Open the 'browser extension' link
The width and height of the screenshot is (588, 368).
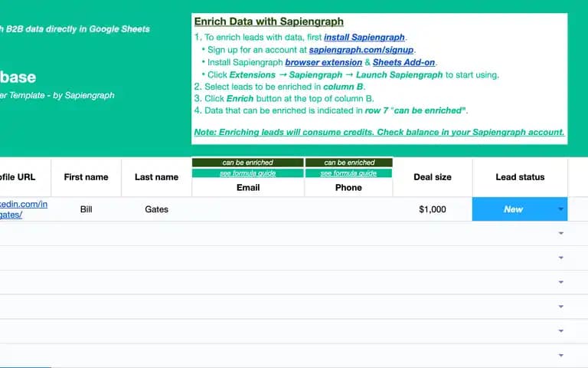pos(324,62)
